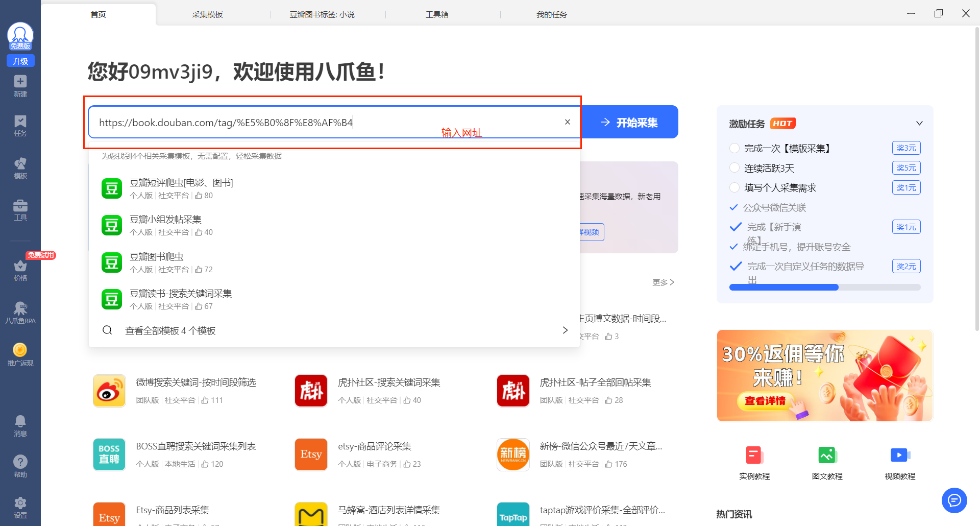980x526 pixels.
Task: Click the incentive task progress bar
Action: coord(825,288)
